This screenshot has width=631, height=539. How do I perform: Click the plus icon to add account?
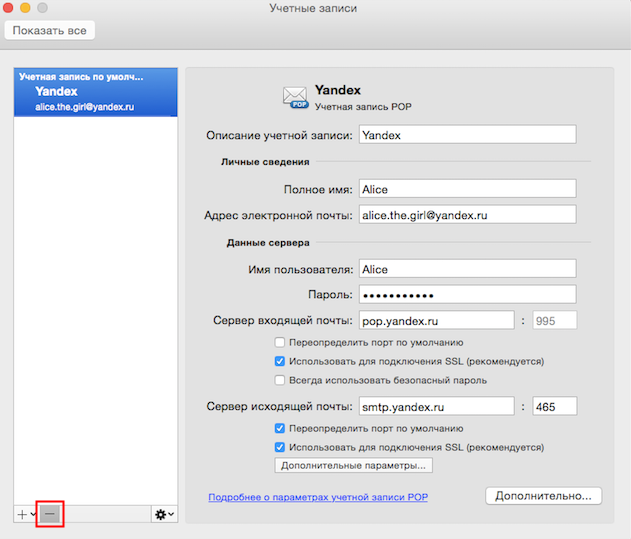(22, 513)
